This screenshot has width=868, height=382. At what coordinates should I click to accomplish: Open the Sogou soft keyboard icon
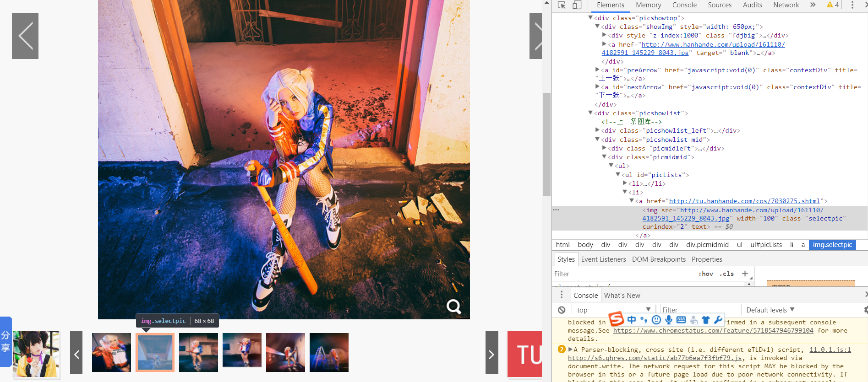[681, 320]
